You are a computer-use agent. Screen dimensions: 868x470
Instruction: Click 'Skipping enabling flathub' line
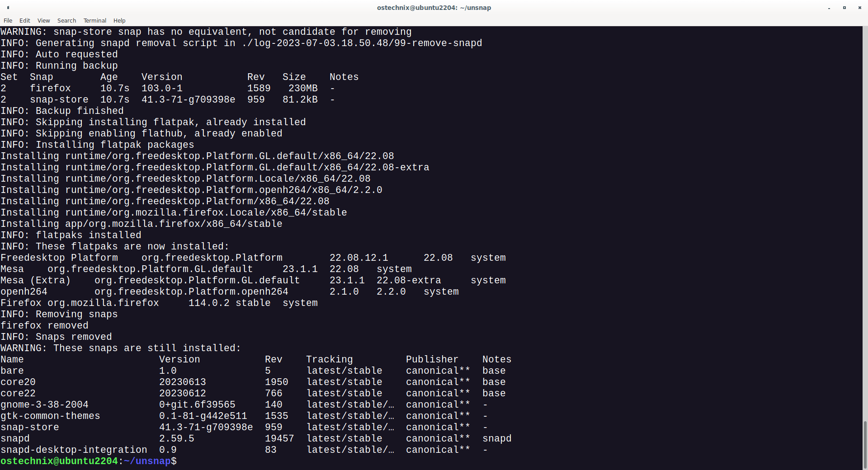(142, 133)
